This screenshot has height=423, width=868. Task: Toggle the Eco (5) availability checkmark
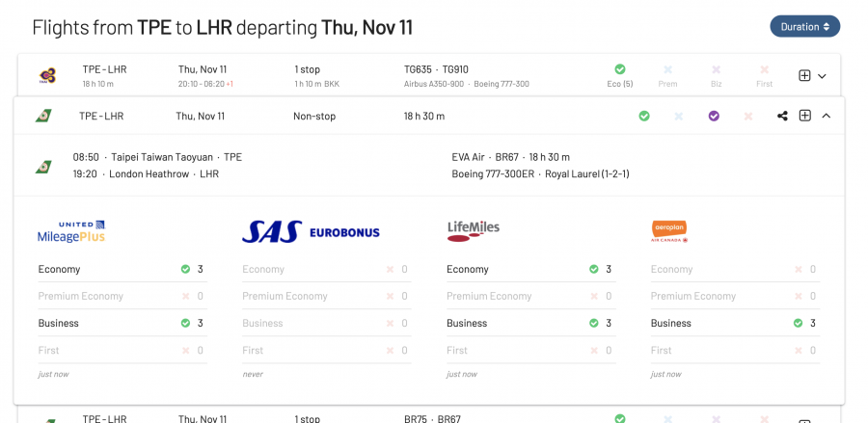pos(620,69)
